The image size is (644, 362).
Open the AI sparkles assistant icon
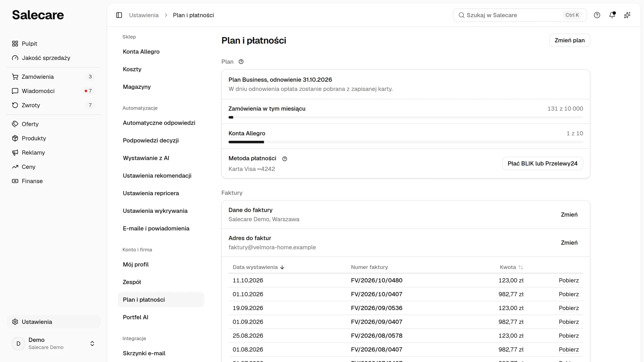pyautogui.click(x=627, y=15)
